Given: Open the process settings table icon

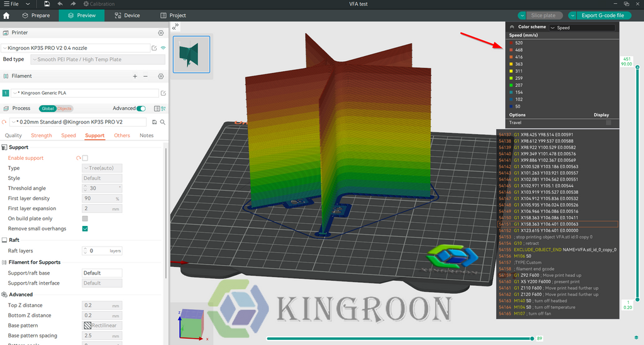Looking at the screenshot, I should [x=157, y=108].
